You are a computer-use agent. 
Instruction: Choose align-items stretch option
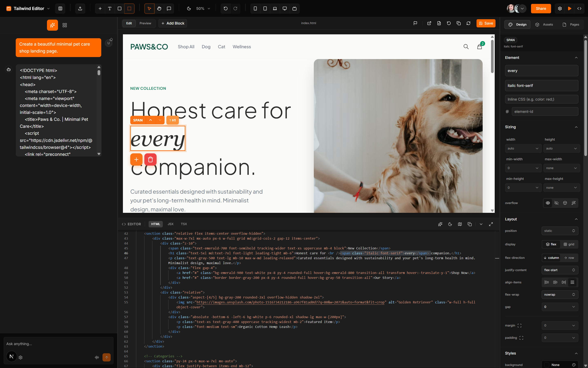click(572, 282)
